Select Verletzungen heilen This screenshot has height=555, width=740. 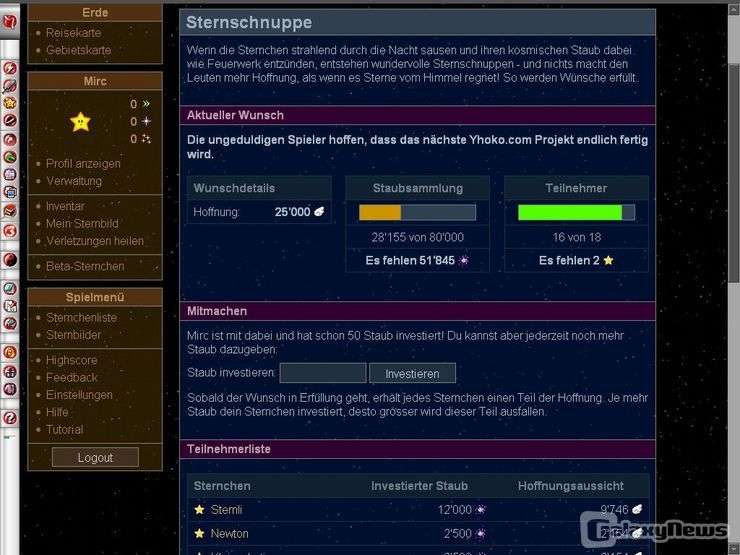click(95, 241)
